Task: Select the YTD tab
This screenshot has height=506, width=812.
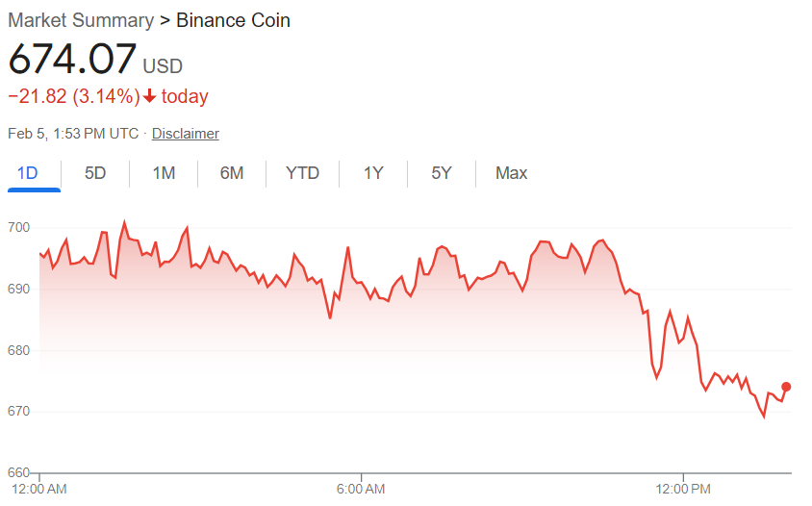Action: coord(302,173)
